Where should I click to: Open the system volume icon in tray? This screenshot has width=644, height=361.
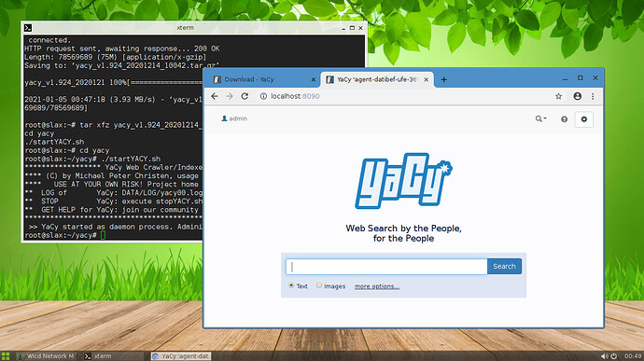604,356
